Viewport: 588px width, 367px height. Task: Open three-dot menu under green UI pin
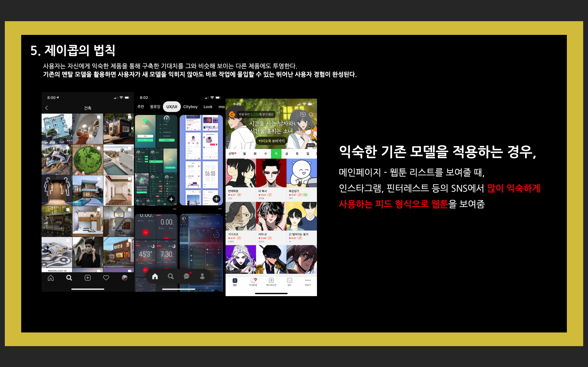[x=175, y=209]
